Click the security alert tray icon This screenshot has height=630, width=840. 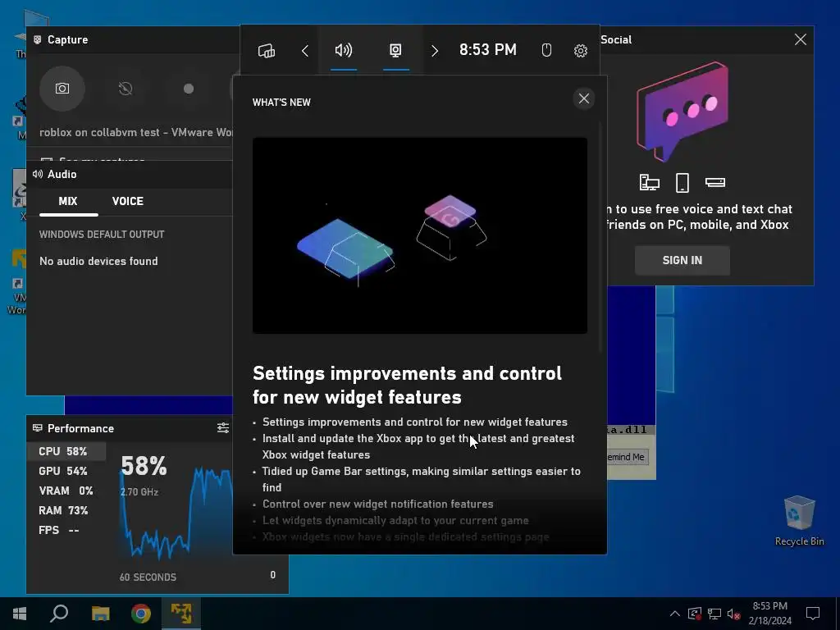tap(694, 614)
